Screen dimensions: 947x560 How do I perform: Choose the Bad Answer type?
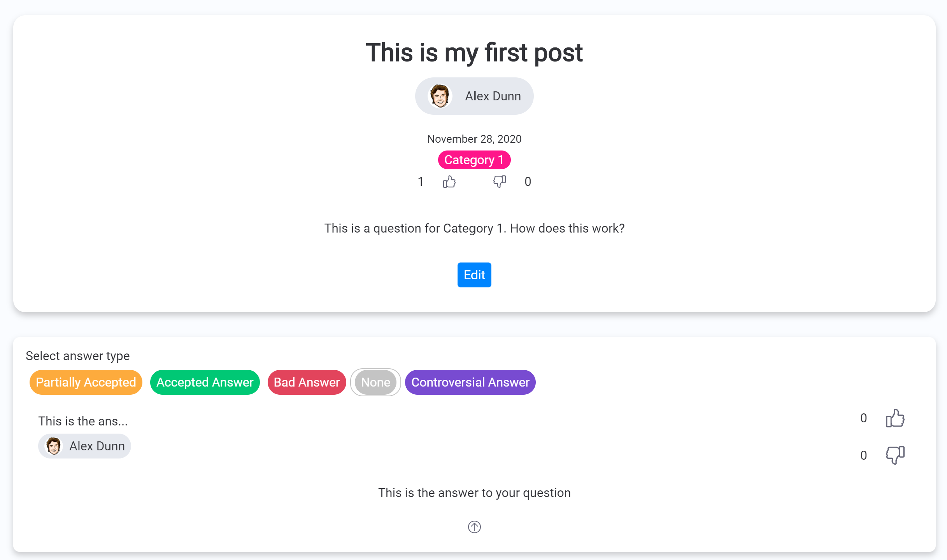(x=307, y=382)
